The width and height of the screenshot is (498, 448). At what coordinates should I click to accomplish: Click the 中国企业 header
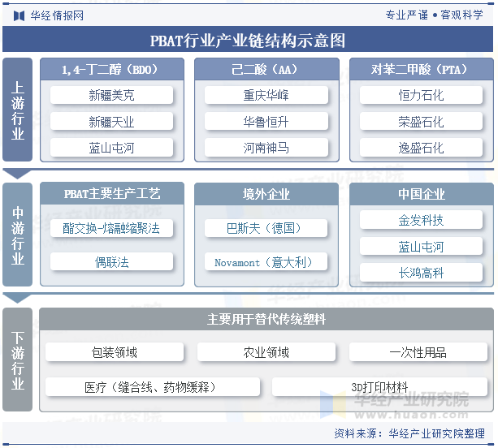point(422,193)
